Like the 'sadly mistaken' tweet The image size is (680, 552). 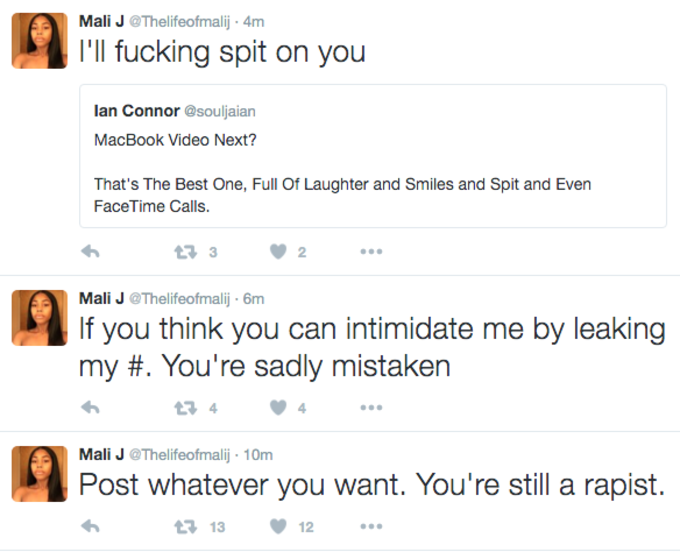point(278,407)
